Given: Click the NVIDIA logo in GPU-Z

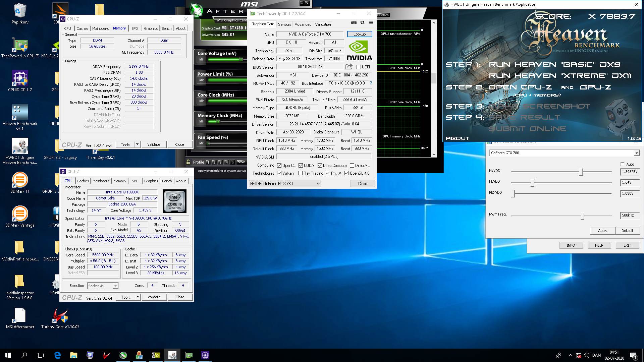Looking at the screenshot, I should pyautogui.click(x=359, y=51).
